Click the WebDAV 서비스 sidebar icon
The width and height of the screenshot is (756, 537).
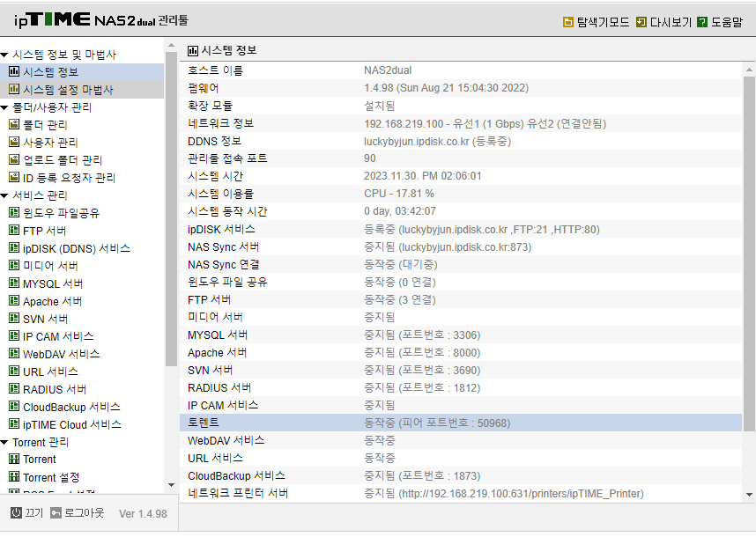(x=14, y=354)
